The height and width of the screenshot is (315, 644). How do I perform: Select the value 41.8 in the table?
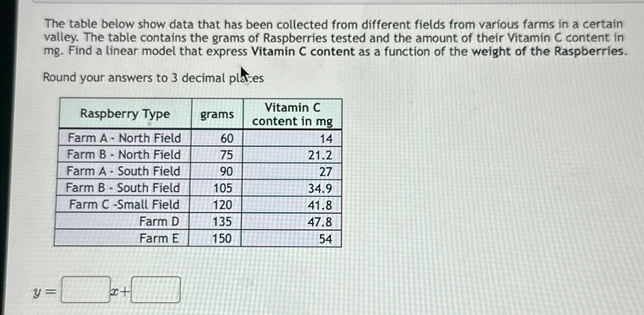pyautogui.click(x=320, y=205)
